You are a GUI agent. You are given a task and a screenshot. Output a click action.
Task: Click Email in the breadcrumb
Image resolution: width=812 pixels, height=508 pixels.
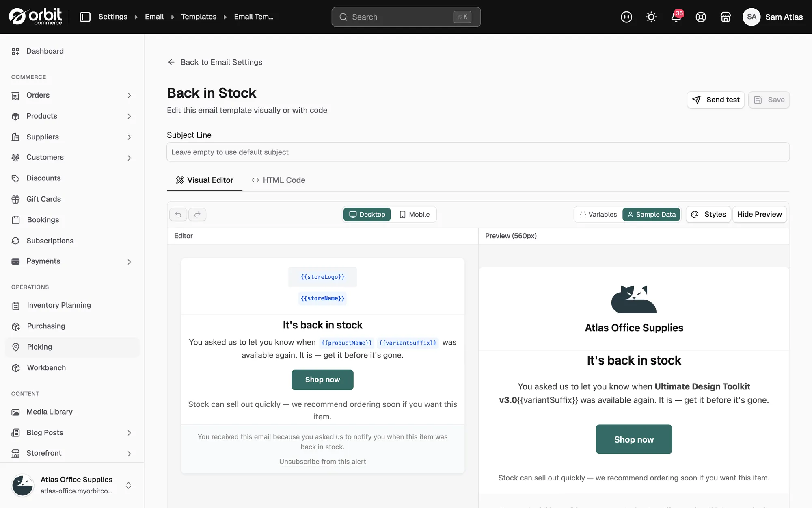point(154,17)
